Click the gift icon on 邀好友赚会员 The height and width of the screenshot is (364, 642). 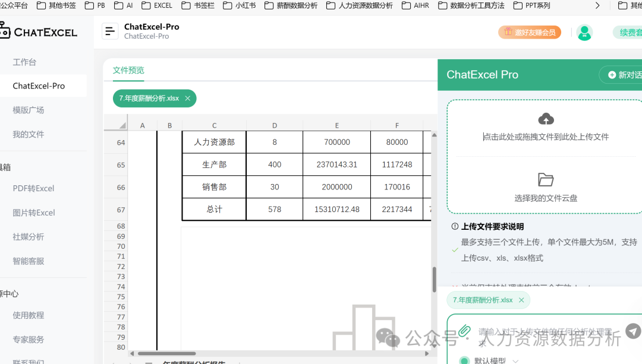click(x=508, y=32)
